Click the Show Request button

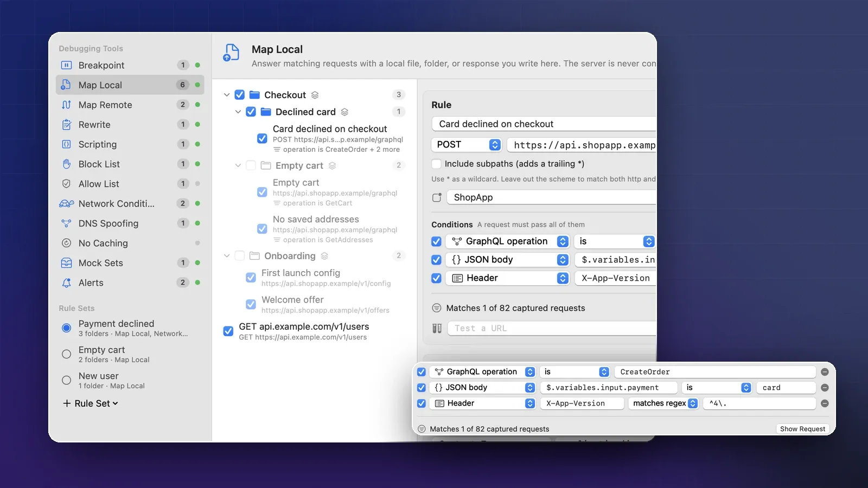pos(802,429)
